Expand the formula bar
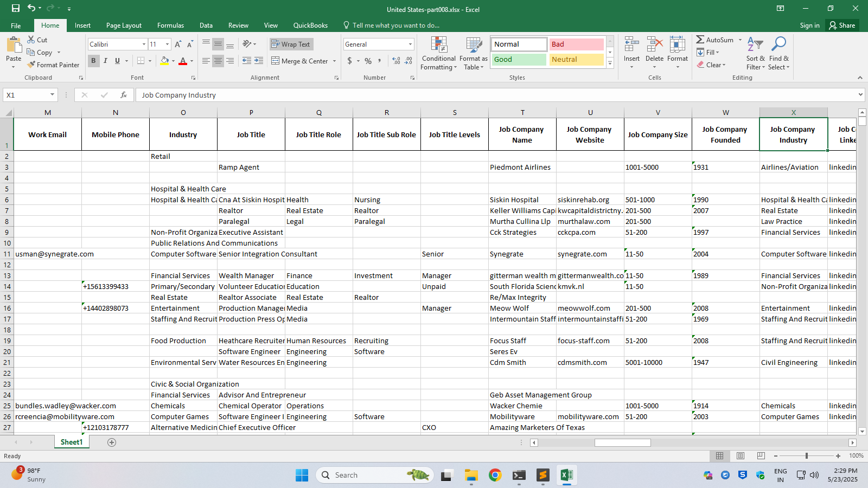This screenshot has width=868, height=488. [x=860, y=95]
